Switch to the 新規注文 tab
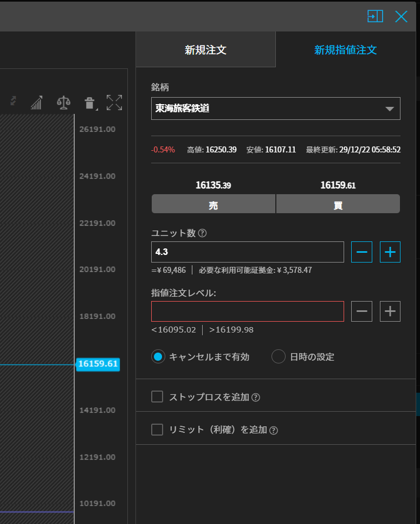420x524 pixels. 205,50
